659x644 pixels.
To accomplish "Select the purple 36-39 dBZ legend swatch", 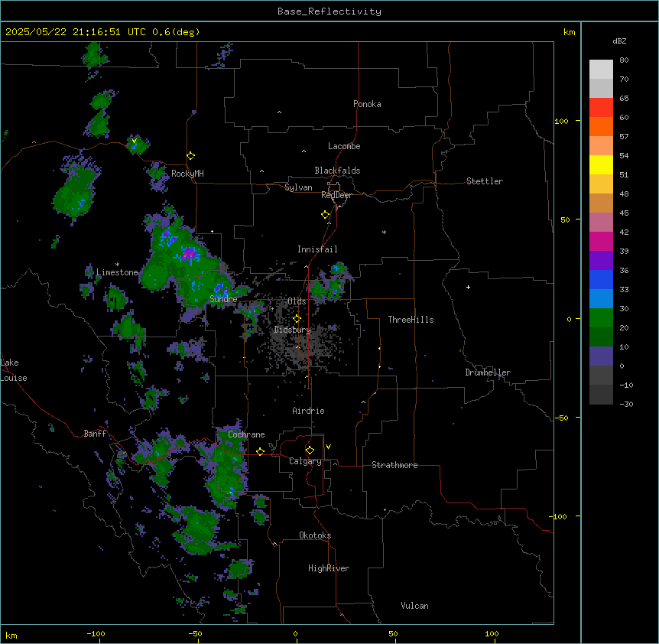I will click(x=601, y=261).
